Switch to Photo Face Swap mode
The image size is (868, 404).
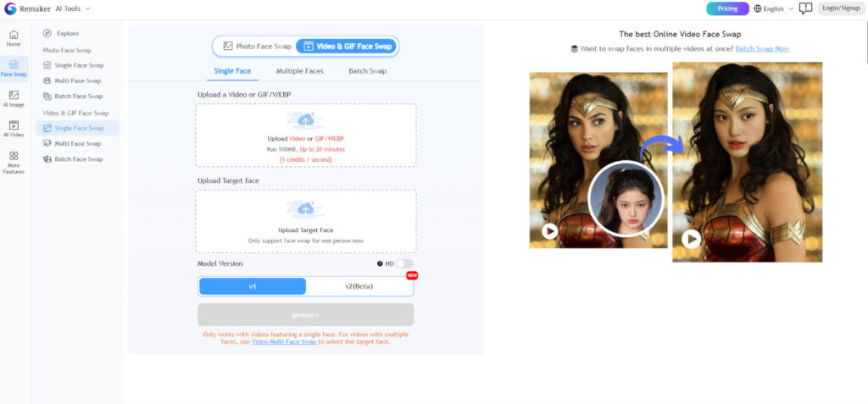[x=257, y=47]
